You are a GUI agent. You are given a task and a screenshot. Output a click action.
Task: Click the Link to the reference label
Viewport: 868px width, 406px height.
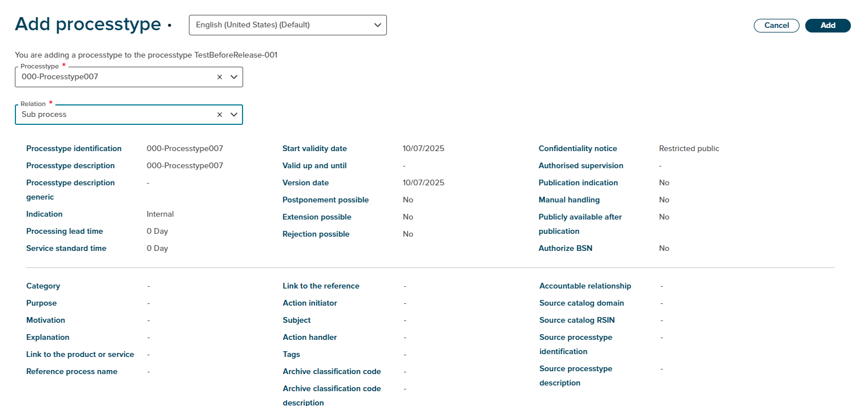pyautogui.click(x=321, y=286)
